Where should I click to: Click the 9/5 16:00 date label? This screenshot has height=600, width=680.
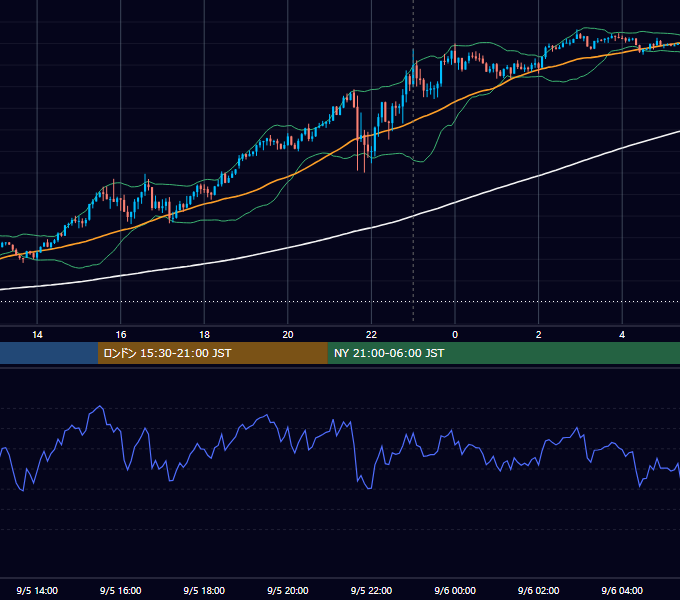coord(121,590)
